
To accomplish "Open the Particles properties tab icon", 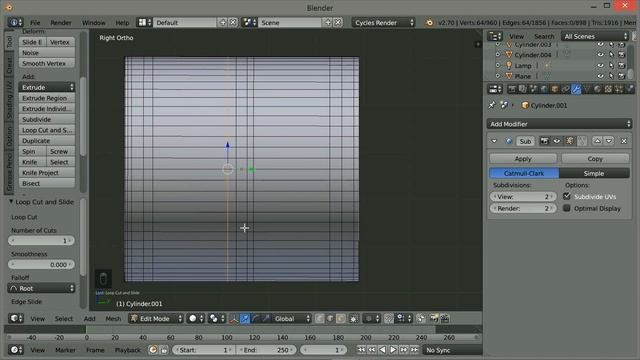I will point(619,89).
